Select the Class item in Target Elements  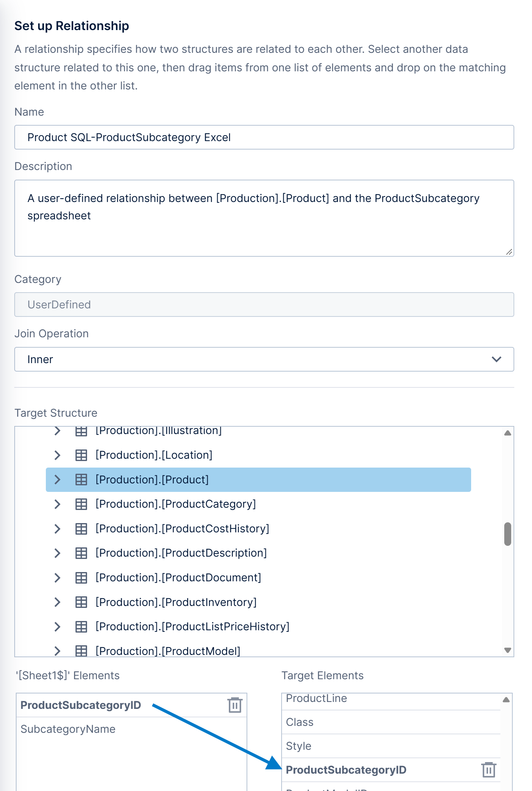pyautogui.click(x=391, y=722)
